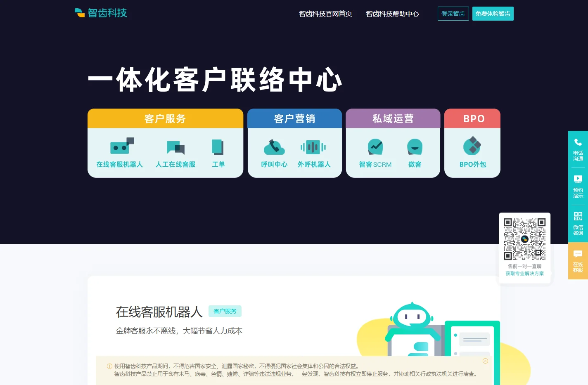Click the 外呼机器人 sound wave icon

pos(313,147)
